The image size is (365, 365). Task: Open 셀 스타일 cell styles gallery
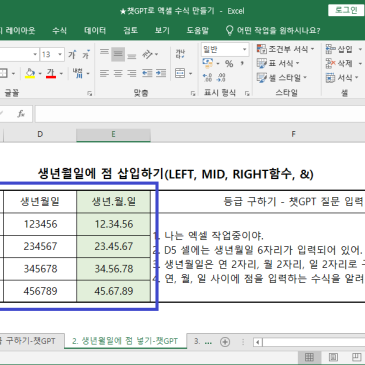click(282, 78)
